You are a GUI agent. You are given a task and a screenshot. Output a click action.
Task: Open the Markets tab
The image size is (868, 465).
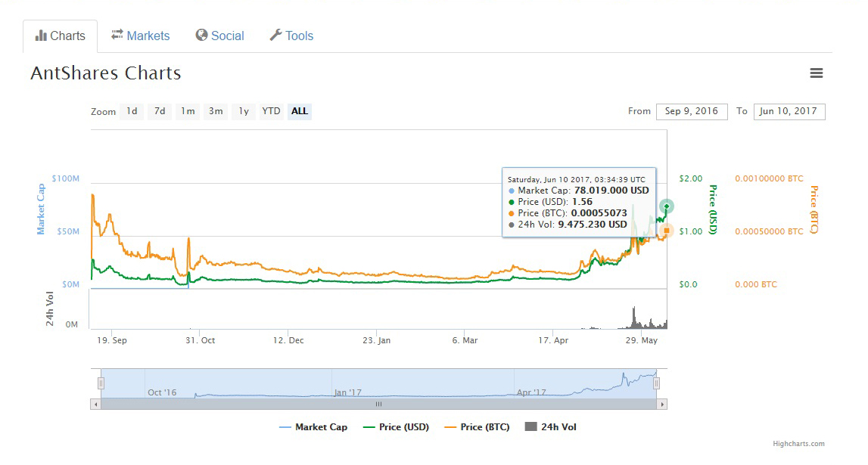[x=141, y=36]
